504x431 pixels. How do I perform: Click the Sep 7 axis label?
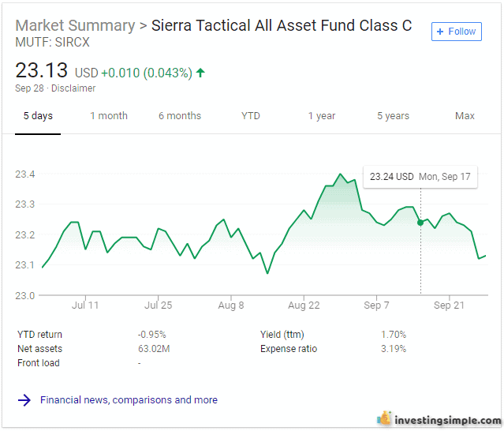376,305
